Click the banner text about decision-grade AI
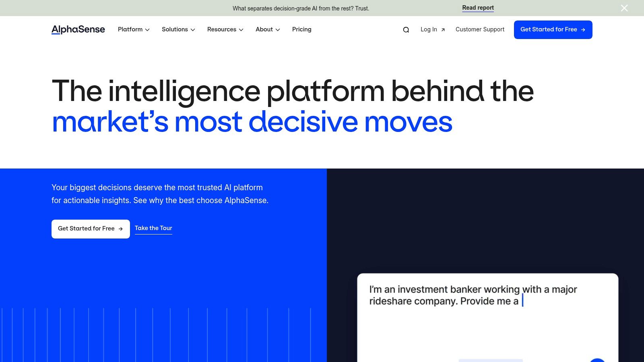 [301, 8]
